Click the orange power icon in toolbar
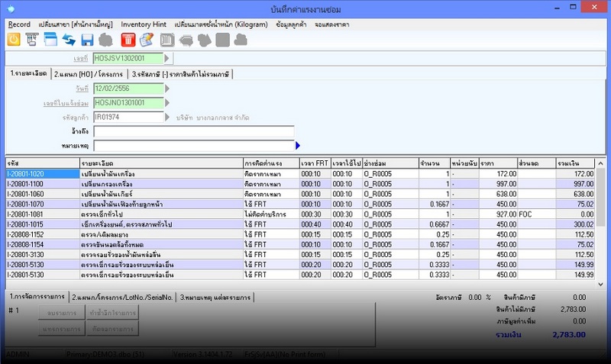This screenshot has height=364, width=611. tap(13, 40)
